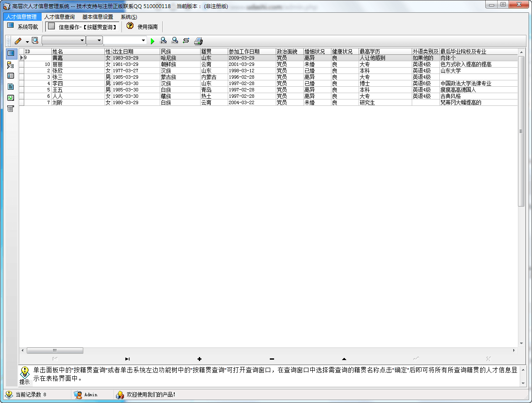Image resolution: width=532 pixels, height=403 pixels.
Task: Open the 人才信息查询 menu
Action: (59, 17)
